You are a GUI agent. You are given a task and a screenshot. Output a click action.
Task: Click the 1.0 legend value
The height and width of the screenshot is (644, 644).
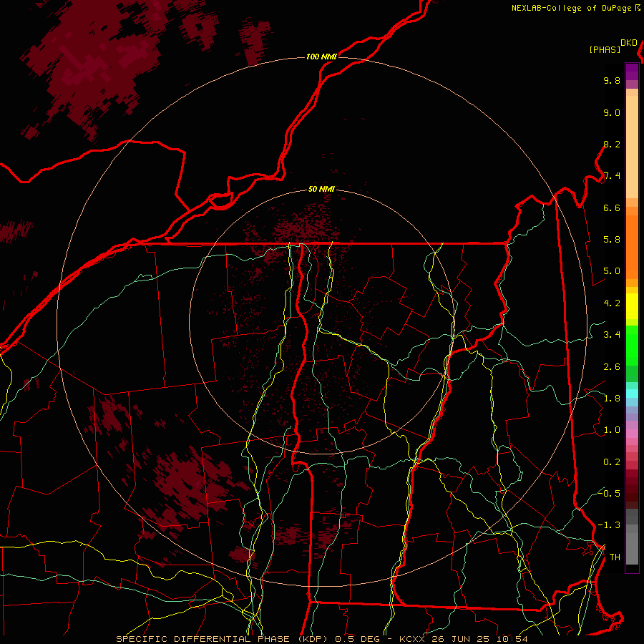point(612,430)
